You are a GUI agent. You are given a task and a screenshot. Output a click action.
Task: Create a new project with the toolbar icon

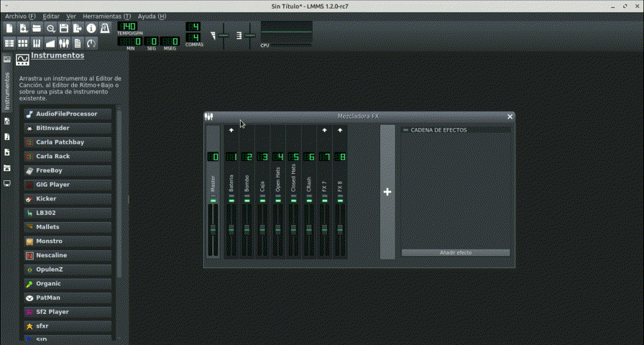tap(9, 28)
